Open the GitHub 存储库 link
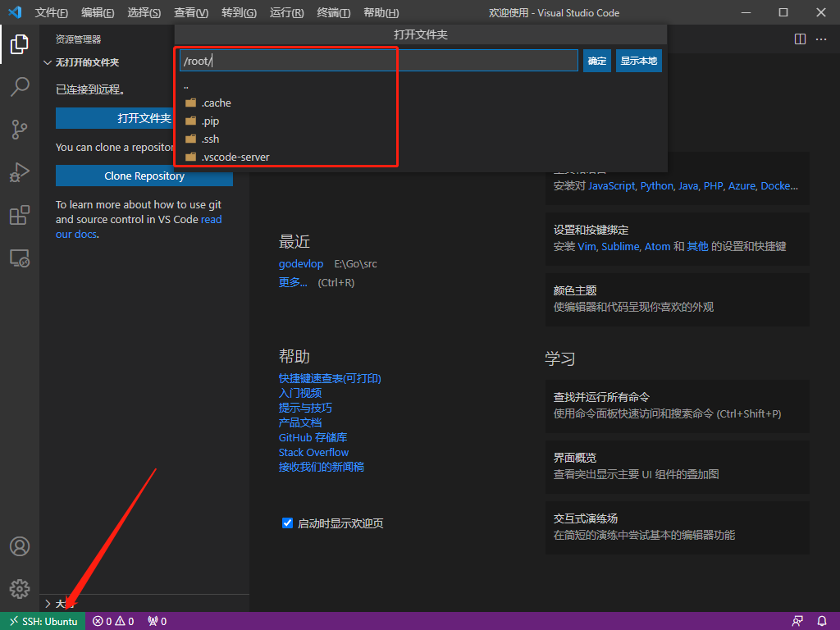 (x=313, y=438)
